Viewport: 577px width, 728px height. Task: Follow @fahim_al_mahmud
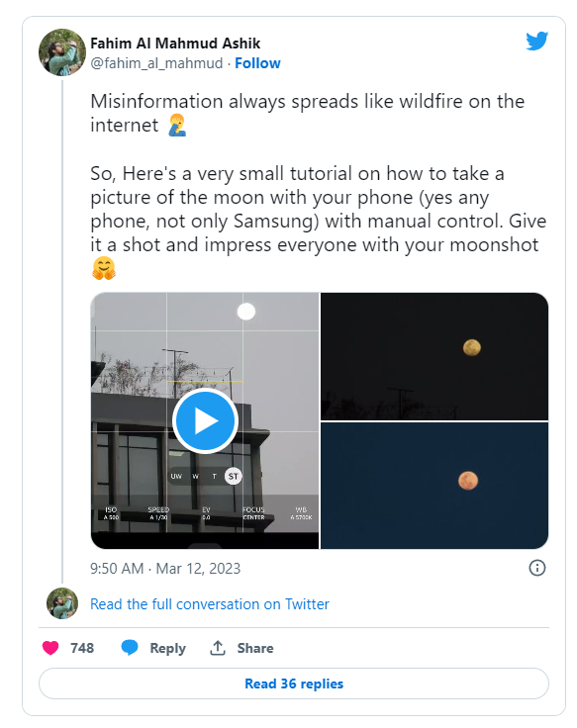click(x=257, y=63)
